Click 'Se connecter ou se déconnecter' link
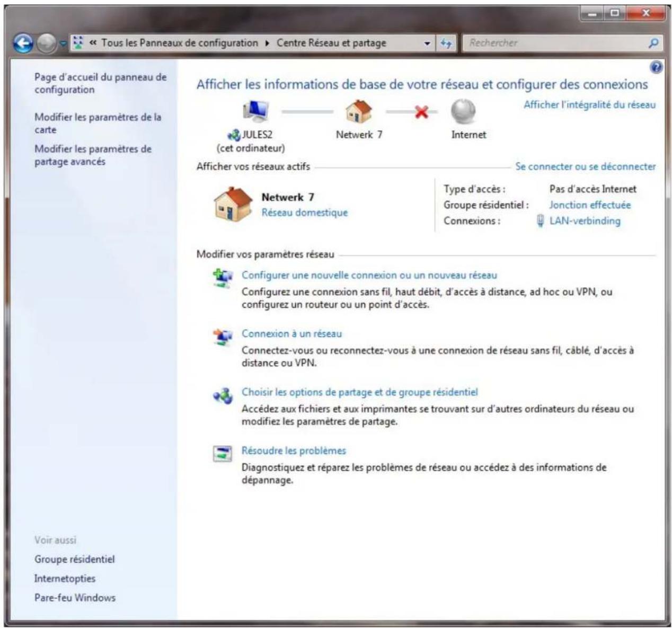The image size is (672, 628). (585, 166)
